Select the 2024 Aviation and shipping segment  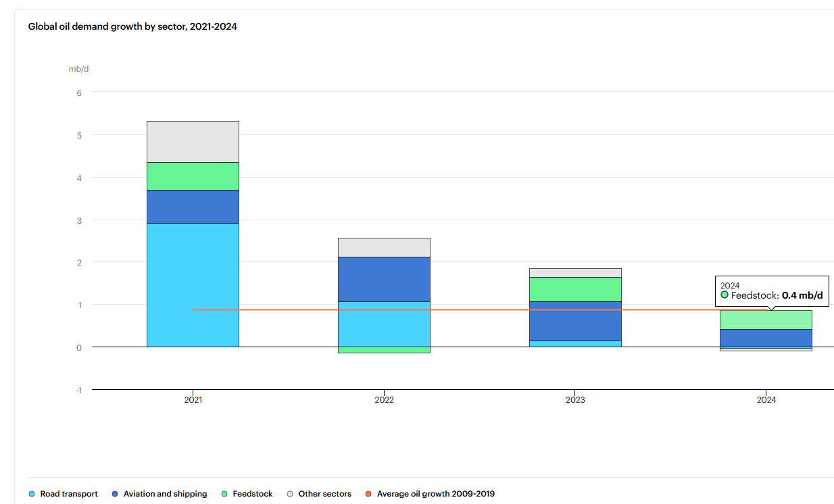click(x=766, y=338)
